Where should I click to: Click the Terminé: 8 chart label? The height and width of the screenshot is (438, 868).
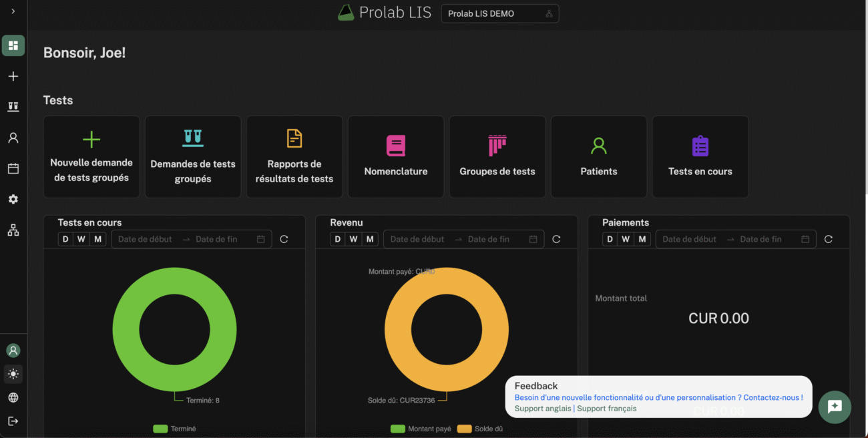[x=202, y=401]
